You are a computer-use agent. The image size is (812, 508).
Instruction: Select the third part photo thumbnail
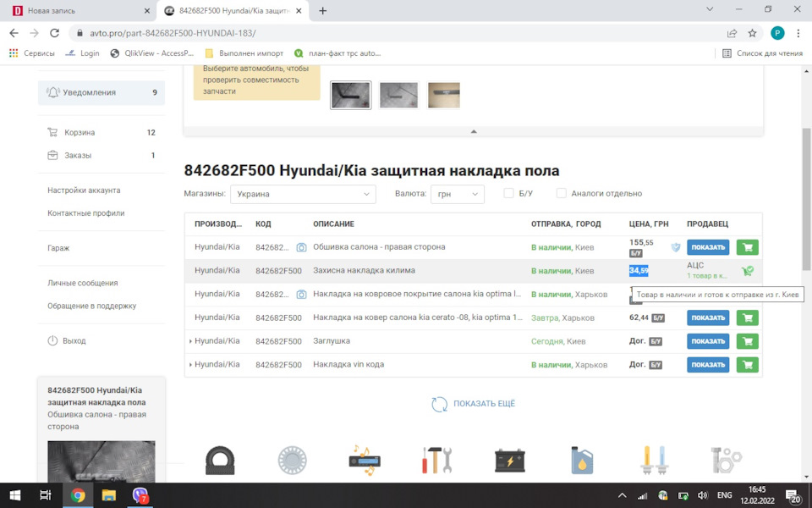(x=443, y=95)
